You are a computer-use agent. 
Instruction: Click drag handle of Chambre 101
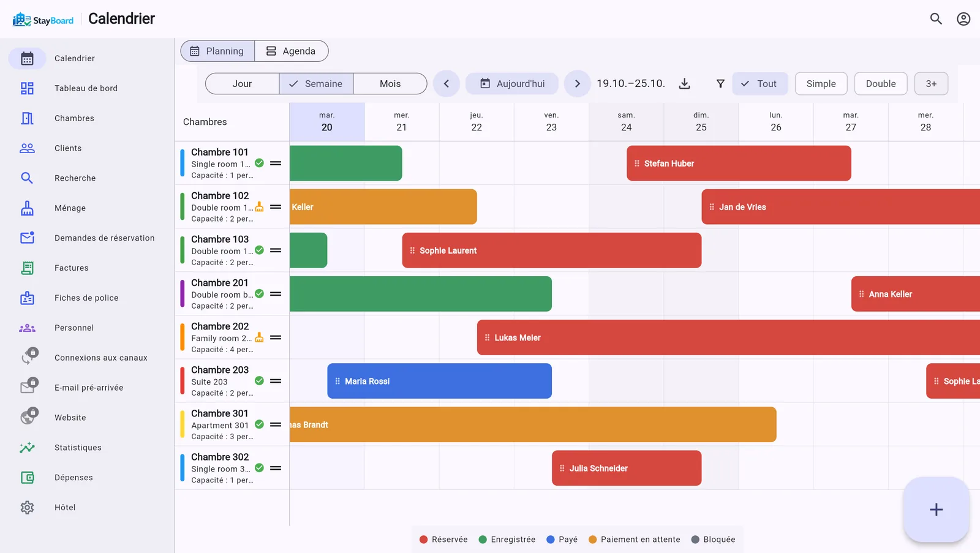pos(276,164)
